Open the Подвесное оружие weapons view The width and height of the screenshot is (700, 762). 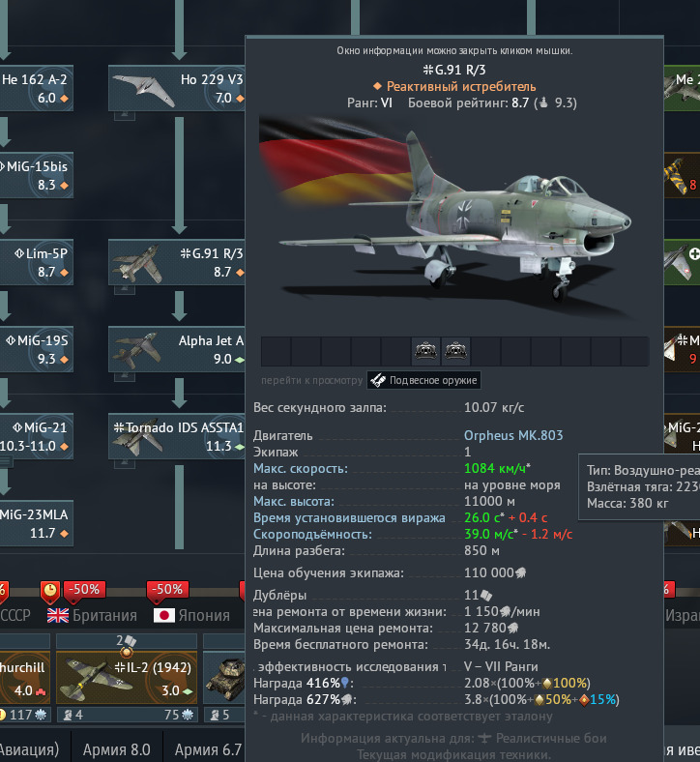[x=423, y=380]
